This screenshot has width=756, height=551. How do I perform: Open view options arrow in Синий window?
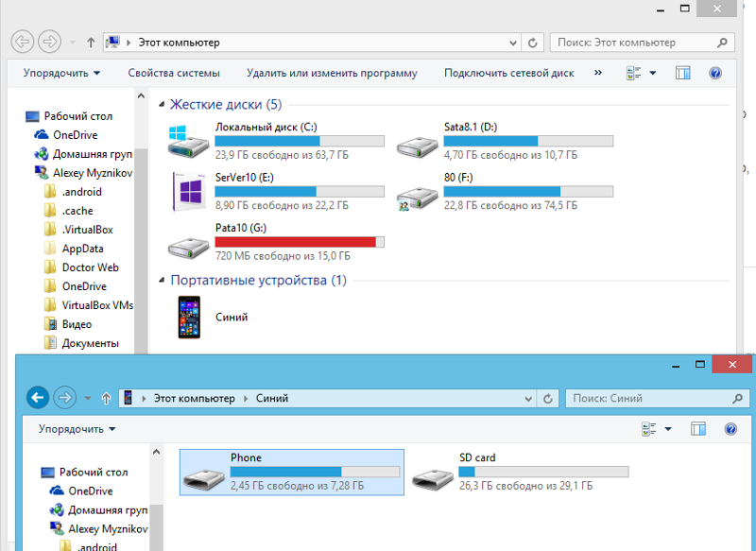[x=668, y=429]
